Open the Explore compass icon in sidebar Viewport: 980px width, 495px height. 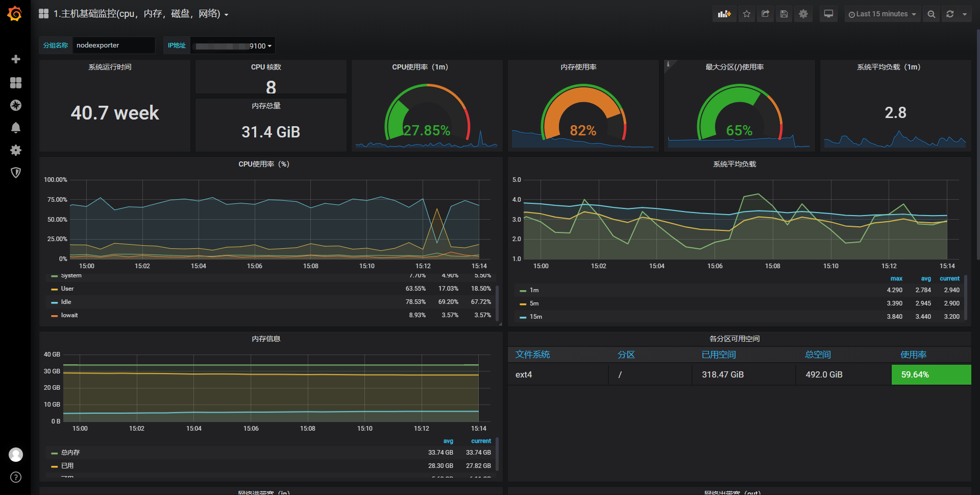pyautogui.click(x=16, y=105)
